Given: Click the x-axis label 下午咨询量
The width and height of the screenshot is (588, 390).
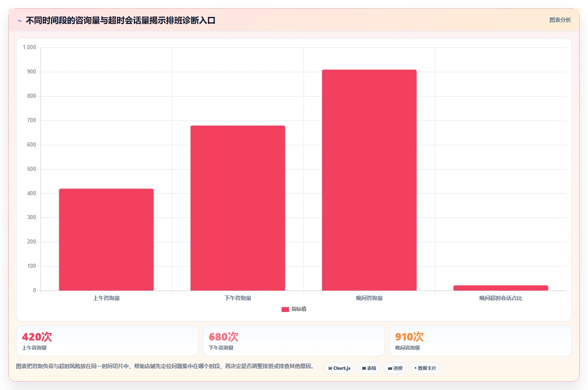Looking at the screenshot, I should (x=238, y=298).
